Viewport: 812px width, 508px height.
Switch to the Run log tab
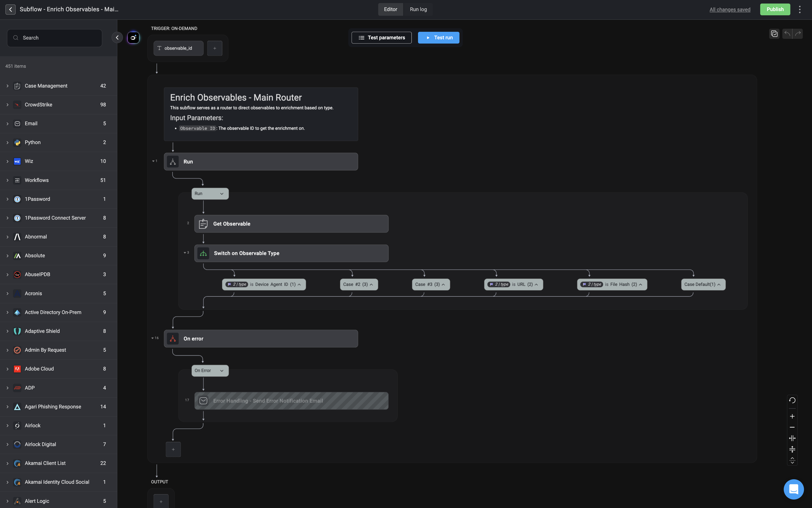[418, 9]
